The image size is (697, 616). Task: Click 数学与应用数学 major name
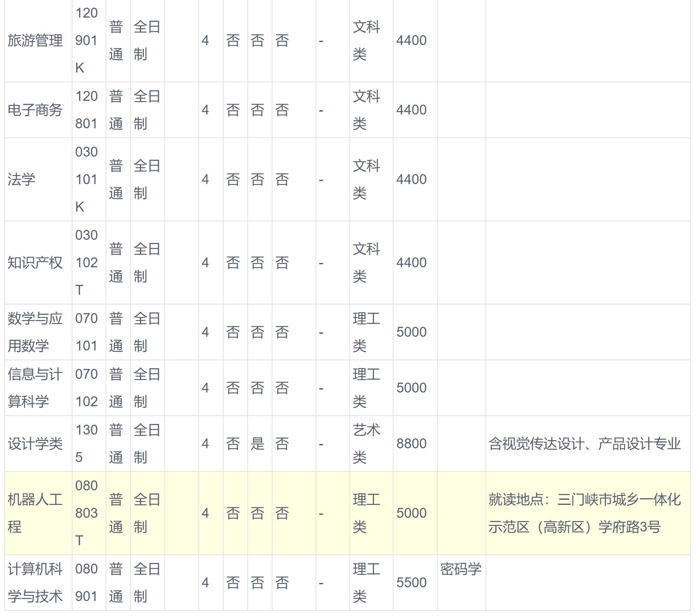[35, 332]
